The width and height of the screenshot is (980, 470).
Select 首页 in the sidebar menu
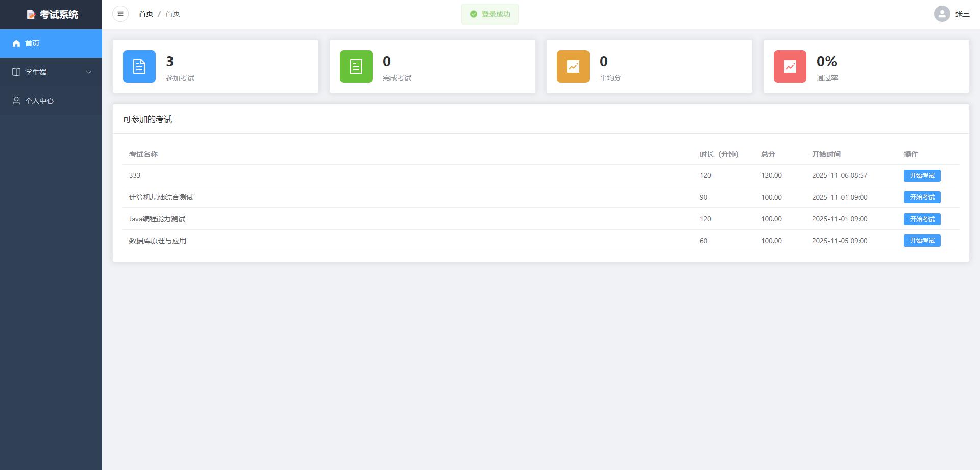click(x=32, y=43)
